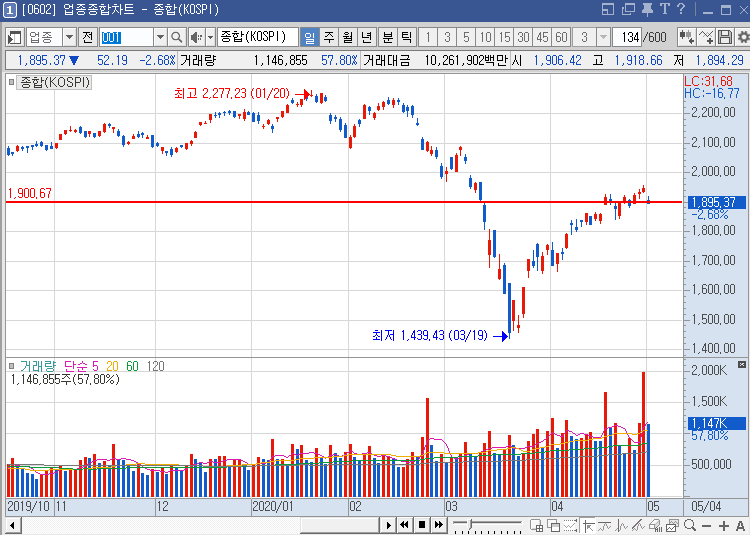Select the 틱 tick period
The height and width of the screenshot is (535, 750).
point(407,37)
